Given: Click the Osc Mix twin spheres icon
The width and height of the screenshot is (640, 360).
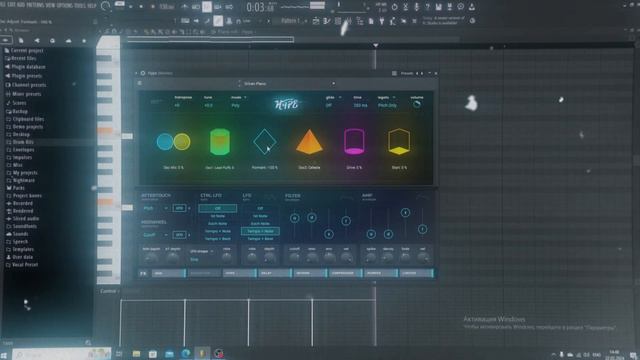Looking at the screenshot, I should coord(173,142).
